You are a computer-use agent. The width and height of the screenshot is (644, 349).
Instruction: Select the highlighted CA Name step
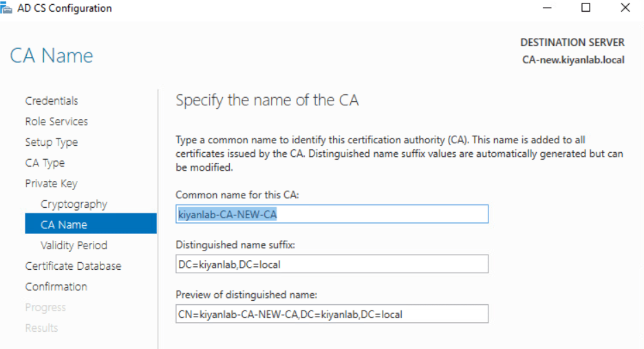(64, 224)
